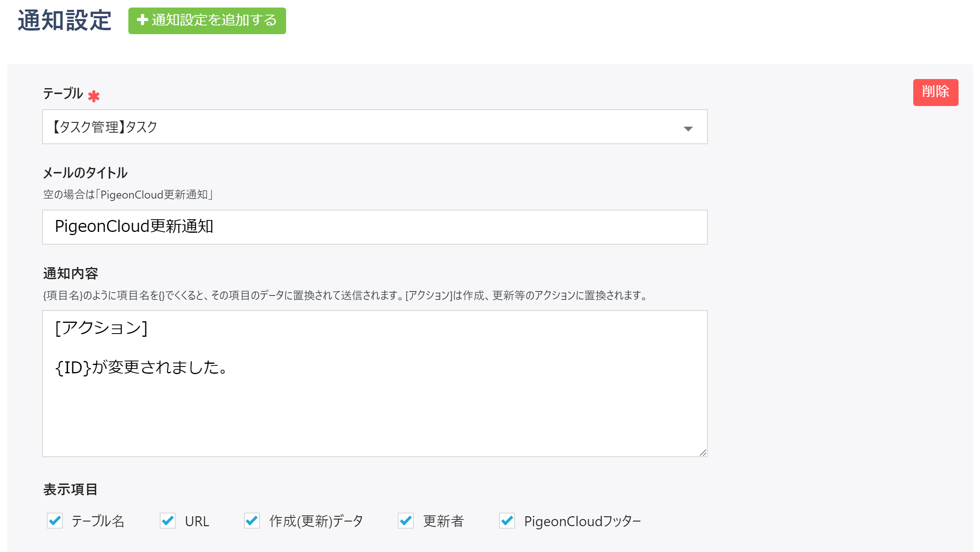The width and height of the screenshot is (980, 552).
Task: Click the checkmark icon beside 更新者
Action: (x=405, y=521)
